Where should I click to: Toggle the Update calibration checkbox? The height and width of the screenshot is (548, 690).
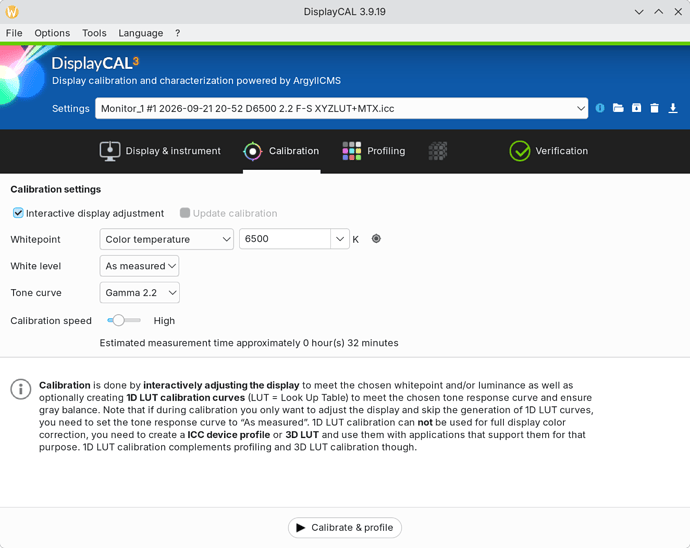click(x=185, y=213)
